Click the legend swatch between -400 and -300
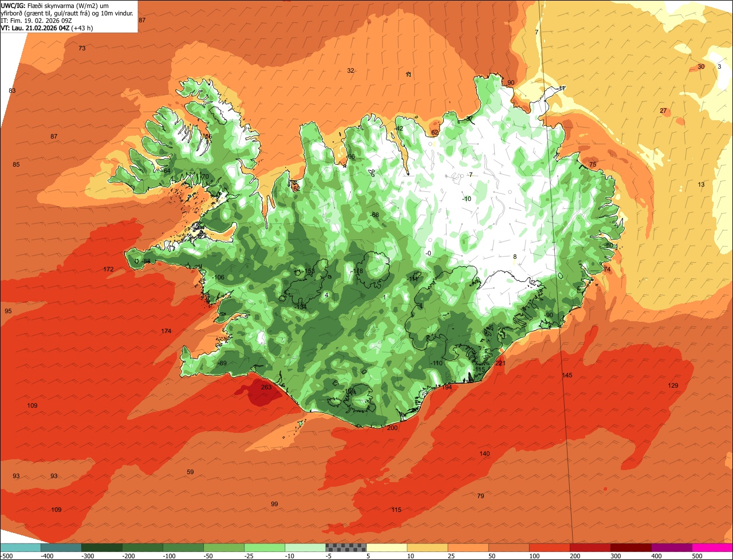The width and height of the screenshot is (733, 560). pos(61,547)
